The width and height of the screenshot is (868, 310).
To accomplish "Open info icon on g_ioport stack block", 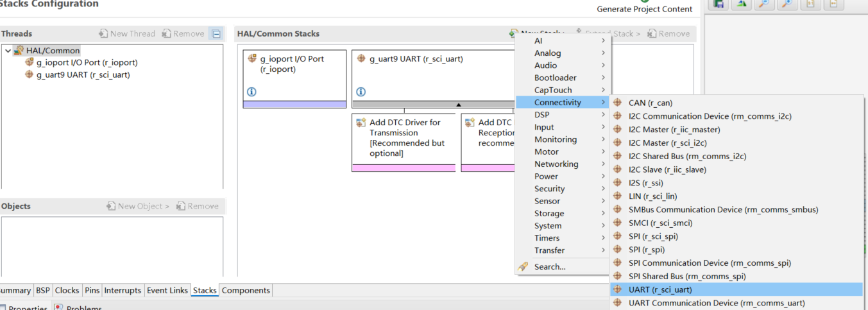I will (x=251, y=92).
